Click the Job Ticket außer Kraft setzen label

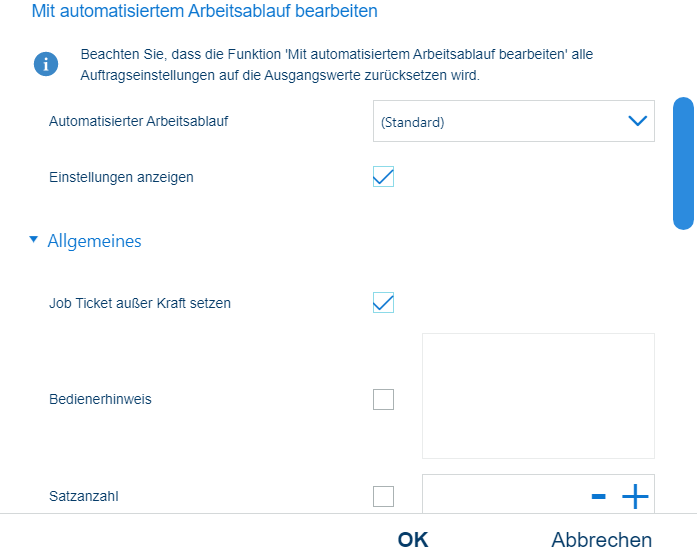(140, 302)
